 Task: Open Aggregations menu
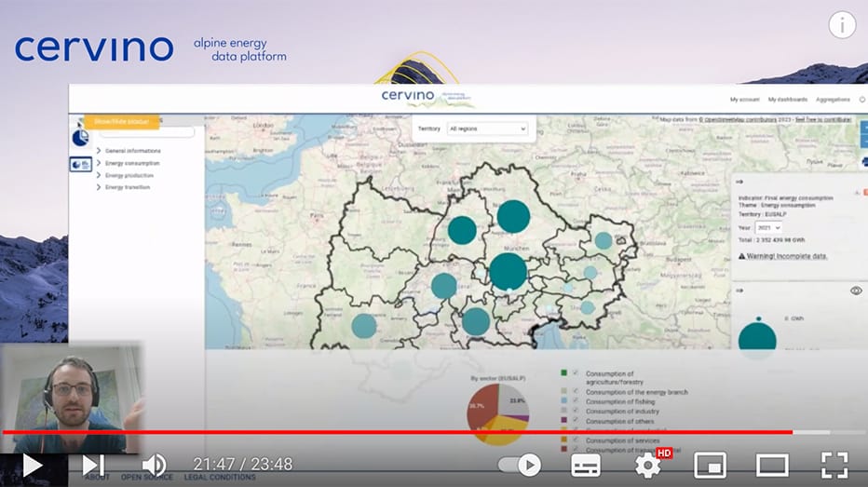833,100
